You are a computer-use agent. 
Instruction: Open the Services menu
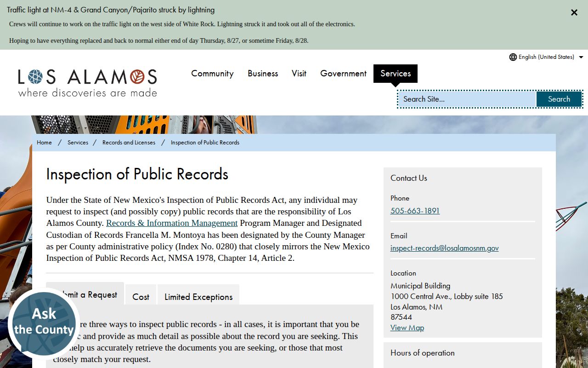[x=396, y=74]
